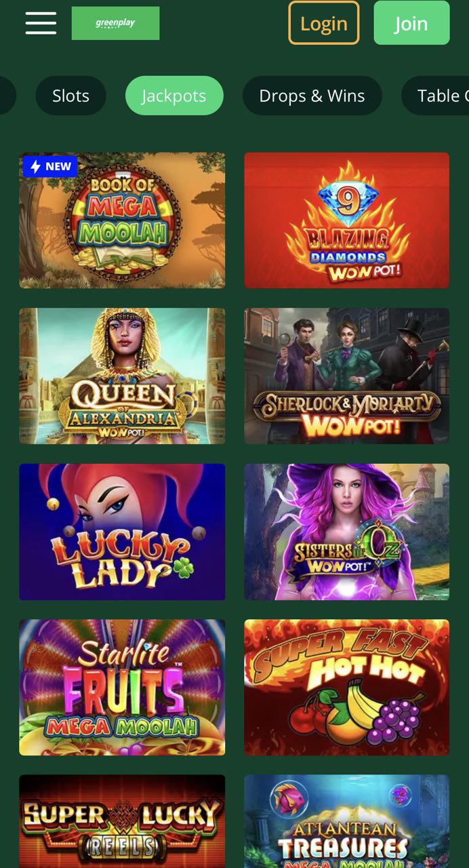This screenshot has width=469, height=868.
Task: Play the Super Fast Hot Hot game
Action: (x=347, y=688)
